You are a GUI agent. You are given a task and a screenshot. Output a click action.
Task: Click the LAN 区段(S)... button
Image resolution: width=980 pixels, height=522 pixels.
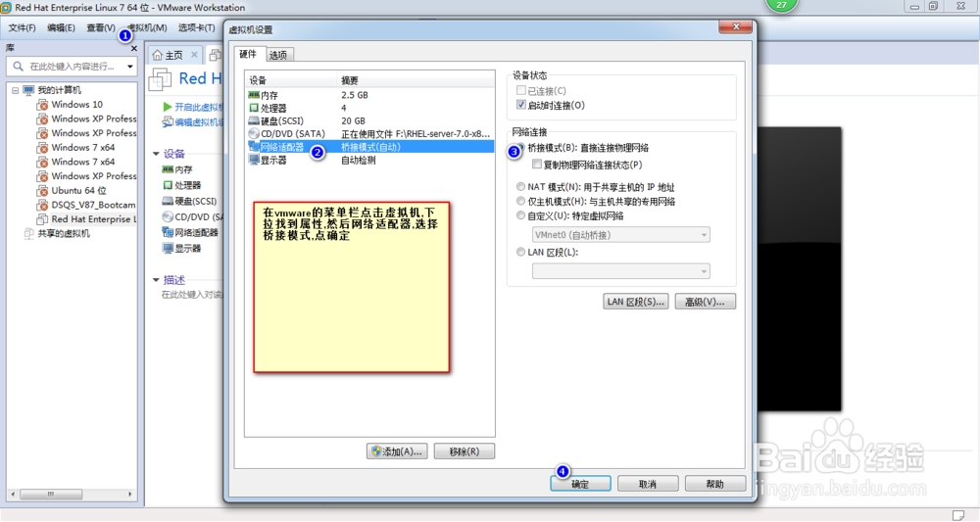pyautogui.click(x=636, y=302)
